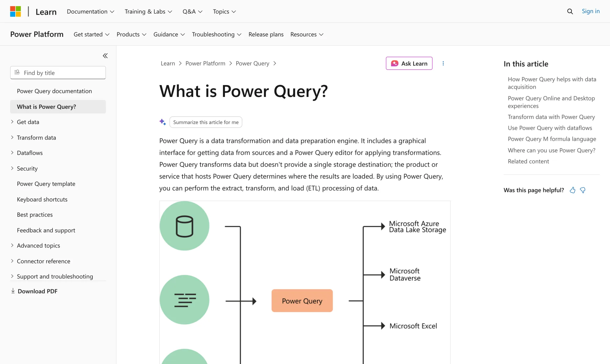Click the Find by title input field
The width and height of the screenshot is (610, 364).
(x=58, y=73)
